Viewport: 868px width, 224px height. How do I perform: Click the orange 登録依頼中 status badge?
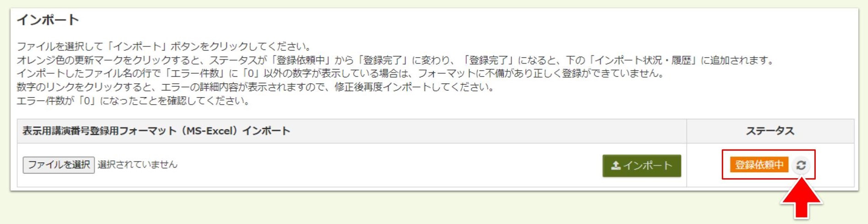pos(759,165)
